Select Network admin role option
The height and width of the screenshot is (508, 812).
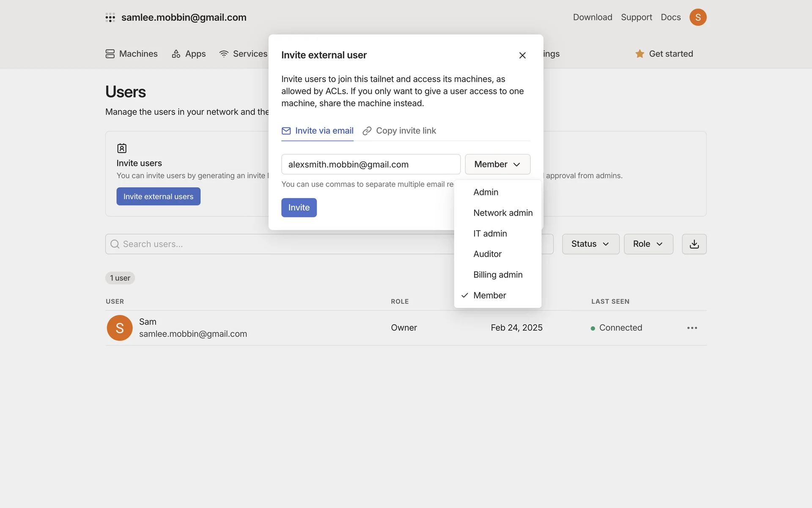(502, 213)
